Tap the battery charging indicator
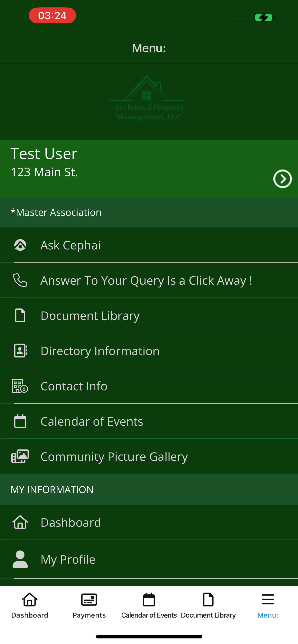 pyautogui.click(x=265, y=17)
